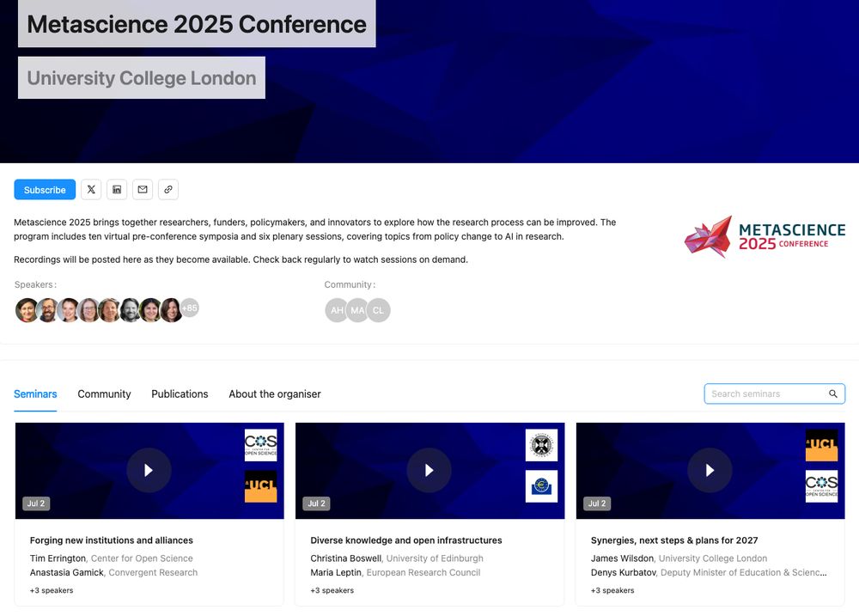Viewport: 859px width, 616px height.
Task: Switch to the Seminars tab
Action: 35,394
